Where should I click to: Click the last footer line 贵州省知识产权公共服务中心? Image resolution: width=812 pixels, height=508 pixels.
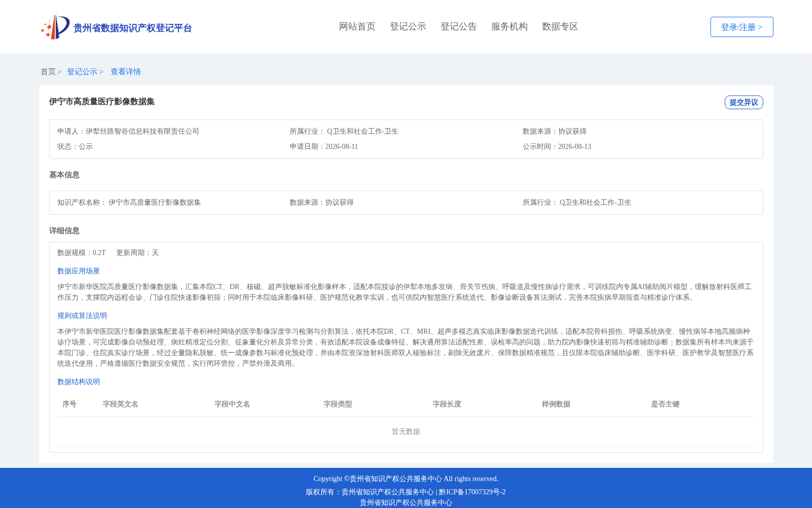pyautogui.click(x=406, y=502)
